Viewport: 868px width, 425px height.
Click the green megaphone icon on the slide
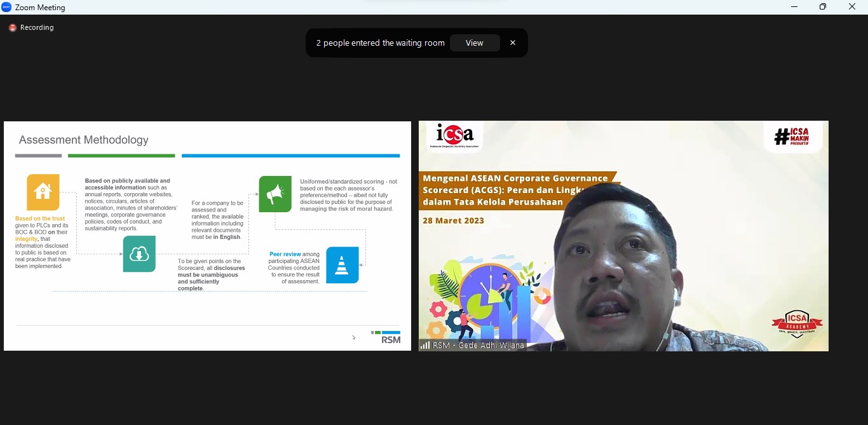(275, 194)
